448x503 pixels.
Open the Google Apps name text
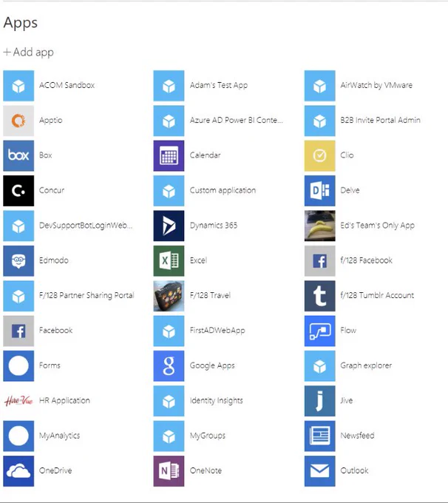pyautogui.click(x=212, y=365)
